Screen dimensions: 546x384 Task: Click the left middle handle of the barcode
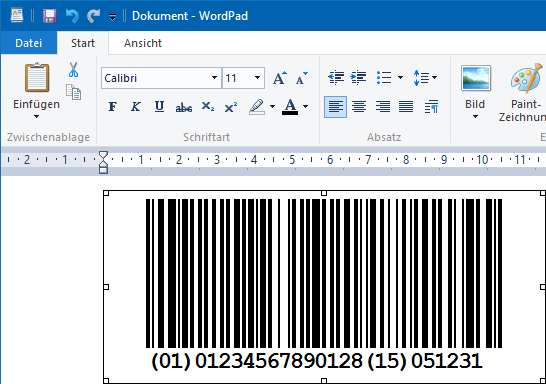[x=106, y=287]
